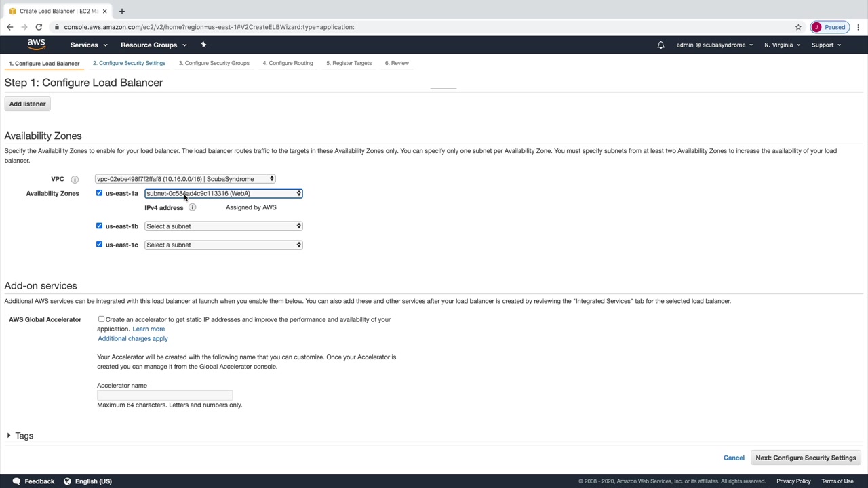Go to step 4 Configure Routing
868x488 pixels.
tap(288, 63)
